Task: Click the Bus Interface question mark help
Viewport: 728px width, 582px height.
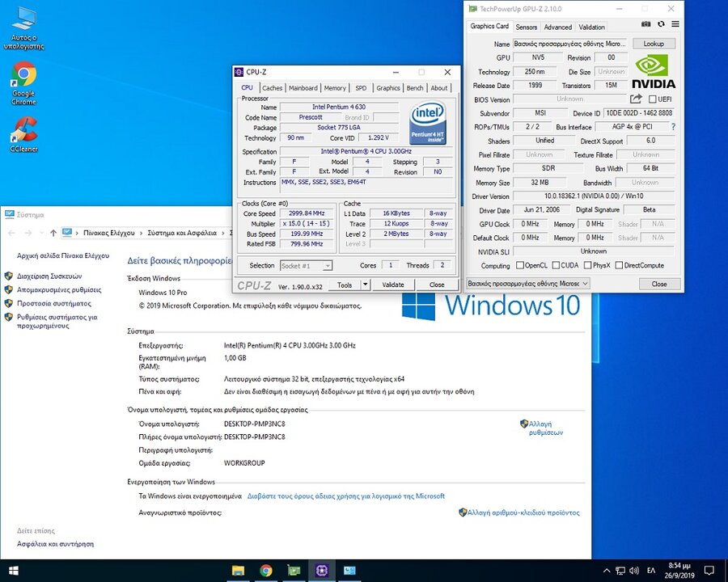Action: [x=673, y=127]
